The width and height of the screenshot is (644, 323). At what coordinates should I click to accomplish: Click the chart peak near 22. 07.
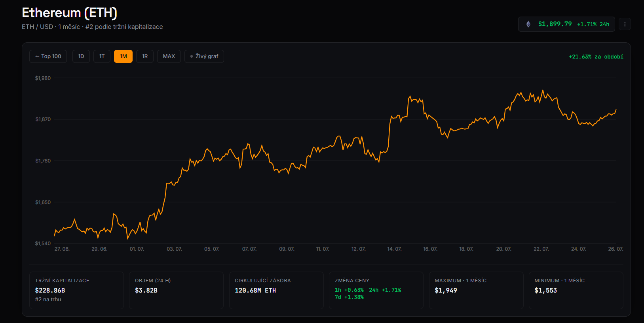(x=543, y=91)
